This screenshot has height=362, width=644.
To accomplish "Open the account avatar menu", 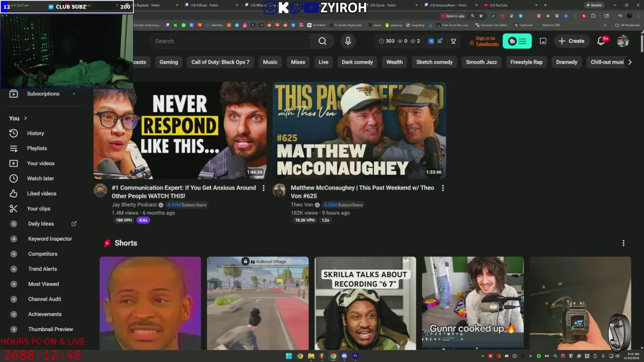I will point(623,41).
